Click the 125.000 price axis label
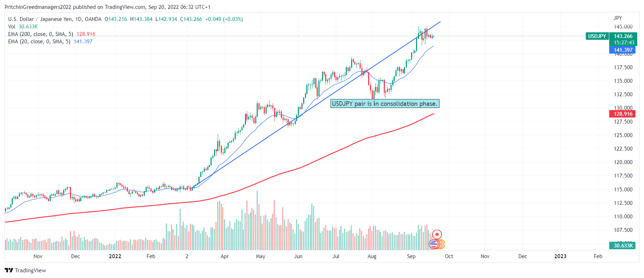 point(623,135)
